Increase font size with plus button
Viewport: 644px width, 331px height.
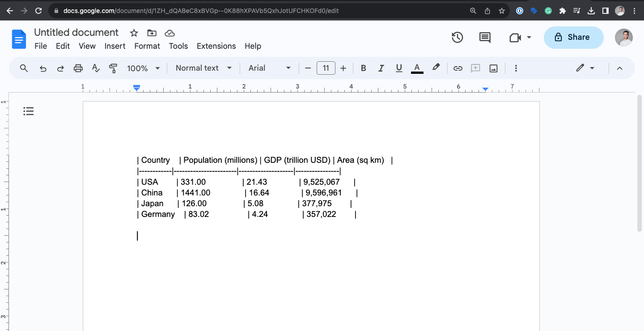[343, 68]
